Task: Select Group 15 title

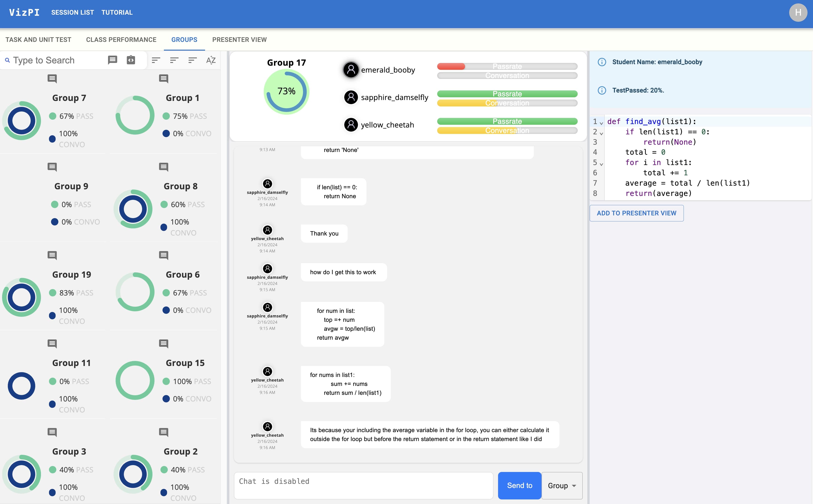Action: pyautogui.click(x=185, y=363)
